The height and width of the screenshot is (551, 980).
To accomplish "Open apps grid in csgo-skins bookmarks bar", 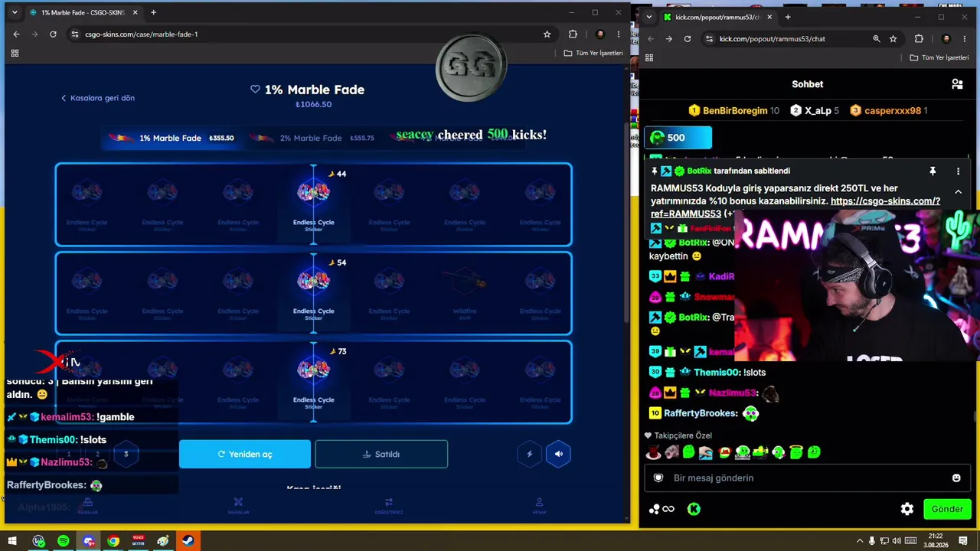I will pyautogui.click(x=15, y=53).
